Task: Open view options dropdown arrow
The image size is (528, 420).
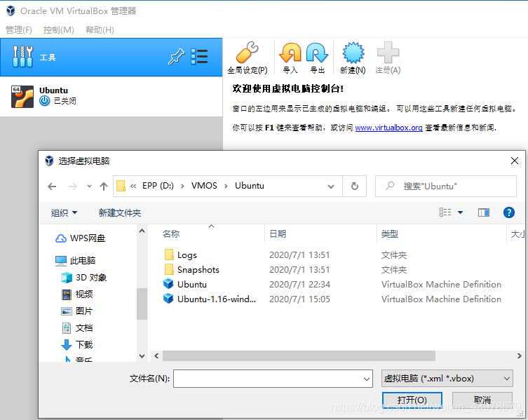Action: coord(460,212)
